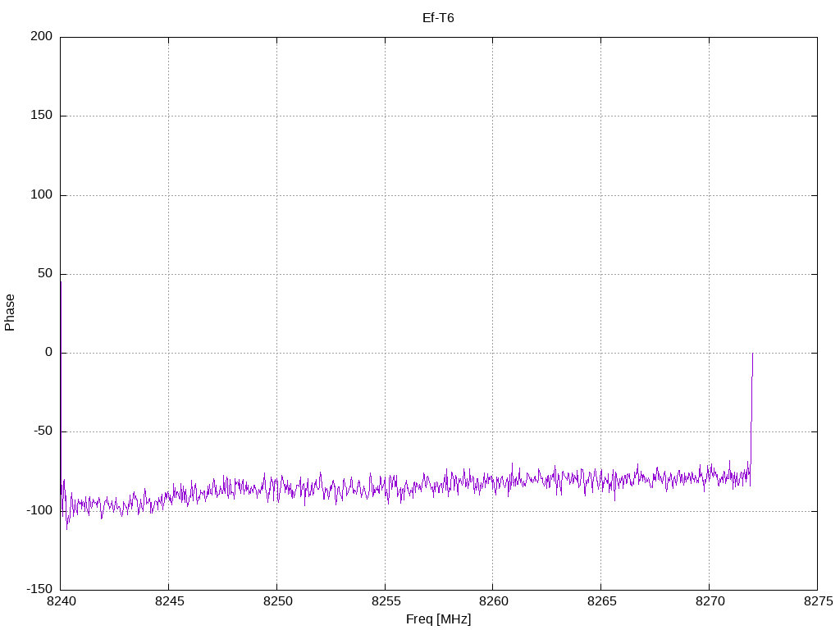The height and width of the screenshot is (630, 840).
Task: Click the Phase y-axis label
Action: pyautogui.click(x=10, y=313)
